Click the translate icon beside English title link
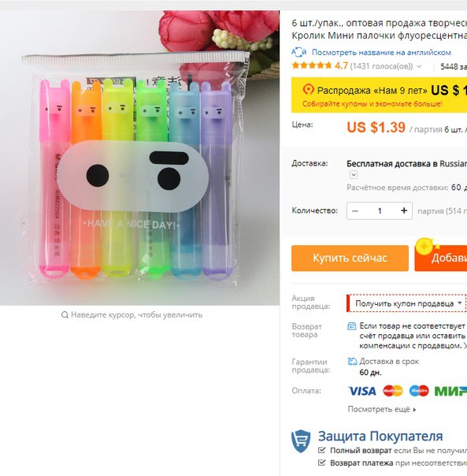The width and height of the screenshot is (467, 476). pos(298,52)
